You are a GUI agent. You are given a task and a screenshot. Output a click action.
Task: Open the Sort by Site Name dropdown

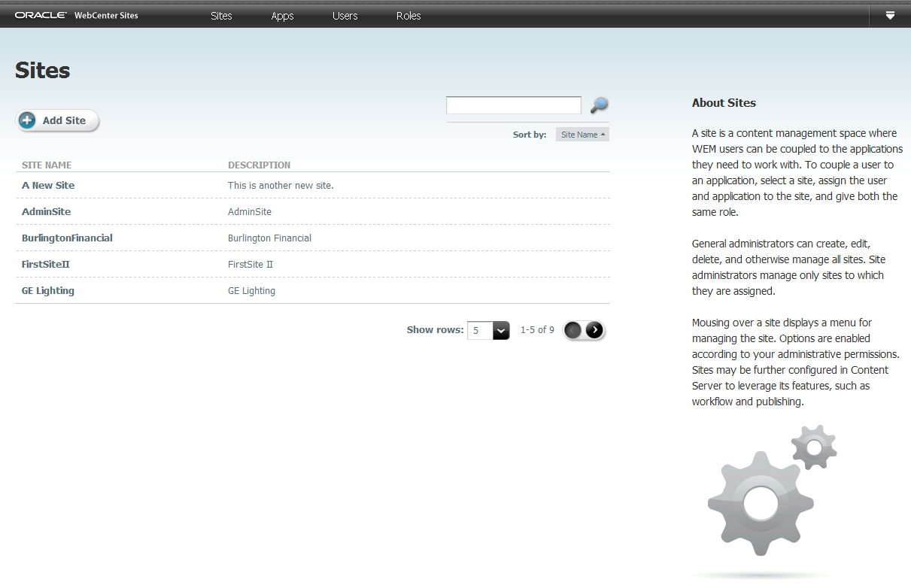point(582,135)
